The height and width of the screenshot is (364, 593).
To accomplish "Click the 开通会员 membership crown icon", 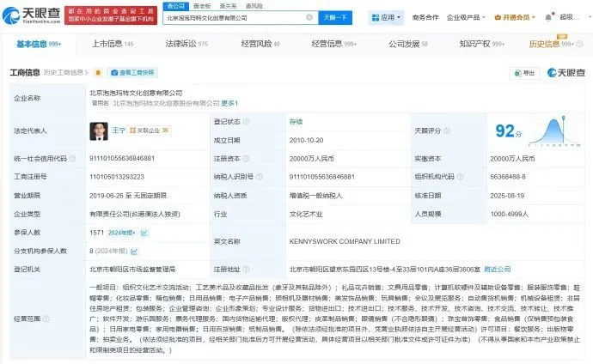I will tap(505, 17).
